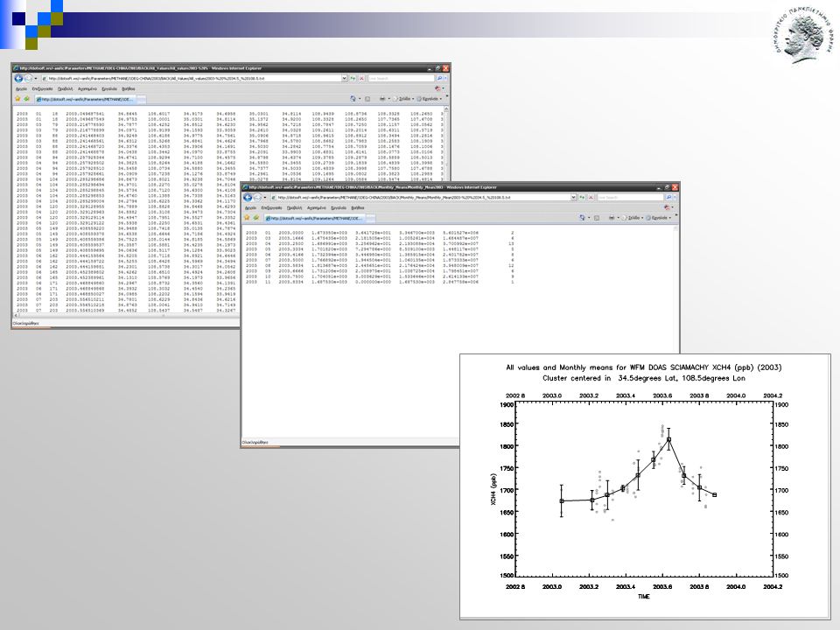Screen dimensions: 840x630
Task: Open the Αγαπημένα menu in the Monthly_Means window
Action: (x=317, y=208)
